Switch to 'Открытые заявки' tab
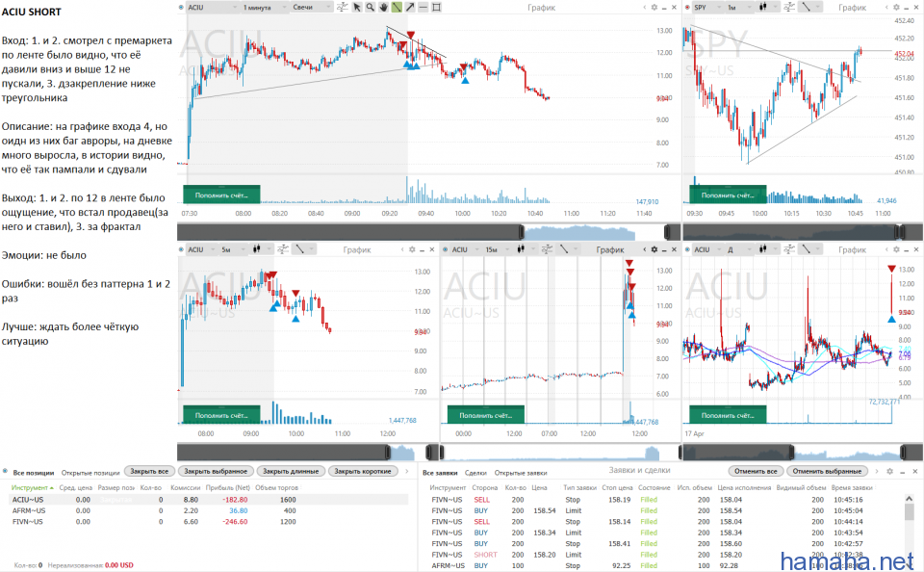Image resolution: width=924 pixels, height=572 pixels. [x=521, y=473]
